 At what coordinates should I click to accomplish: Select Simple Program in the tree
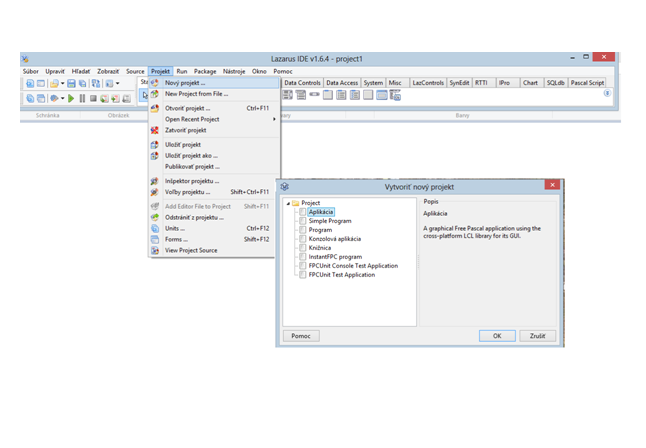(x=330, y=221)
